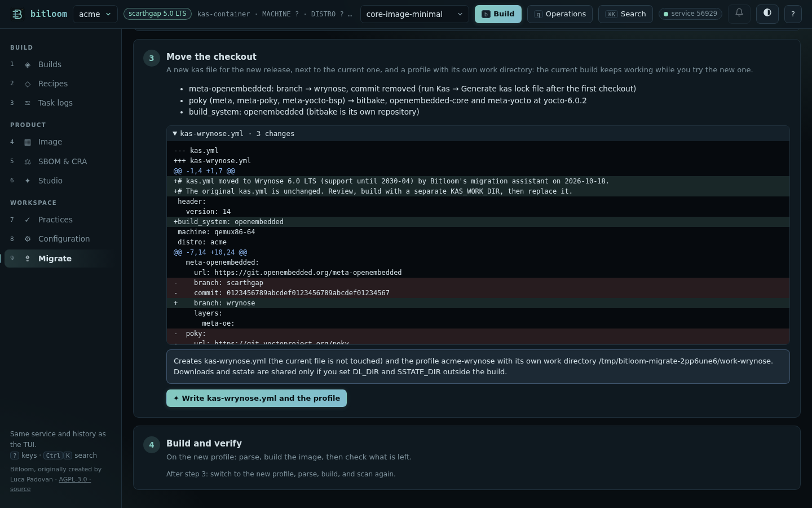Click the bitloom logo icon

(17, 14)
